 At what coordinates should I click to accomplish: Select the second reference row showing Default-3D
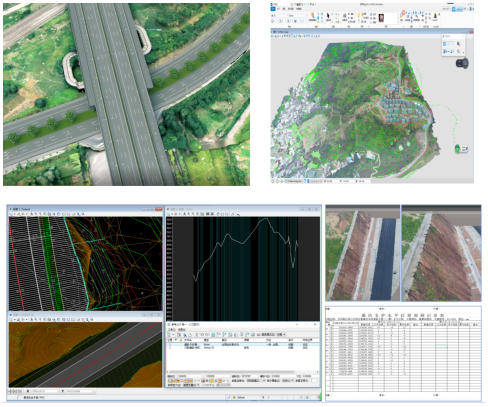(x=242, y=348)
